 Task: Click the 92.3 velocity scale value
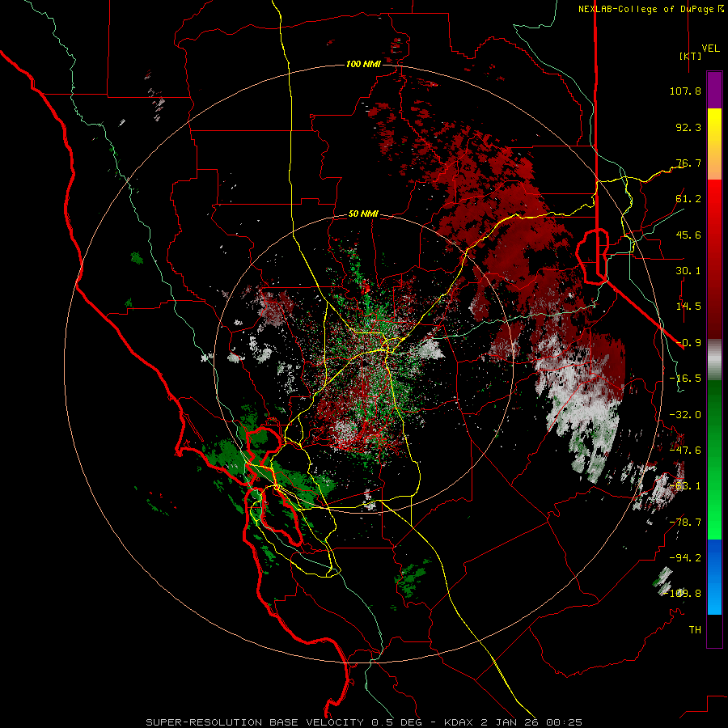coord(688,127)
